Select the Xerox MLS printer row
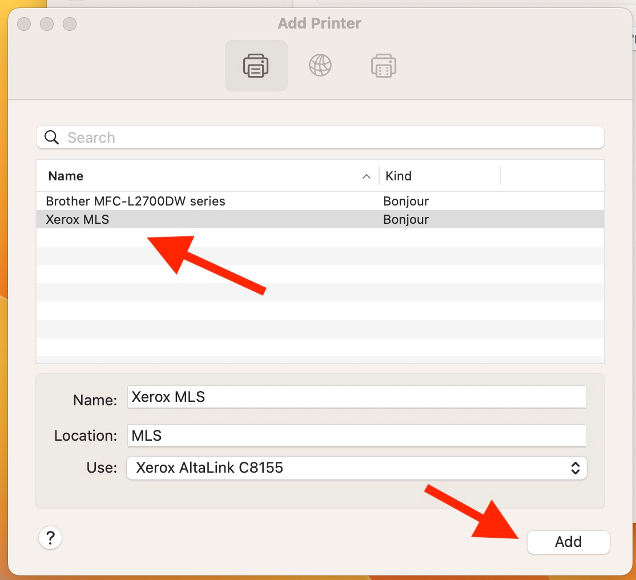The height and width of the screenshot is (580, 636). click(x=320, y=219)
